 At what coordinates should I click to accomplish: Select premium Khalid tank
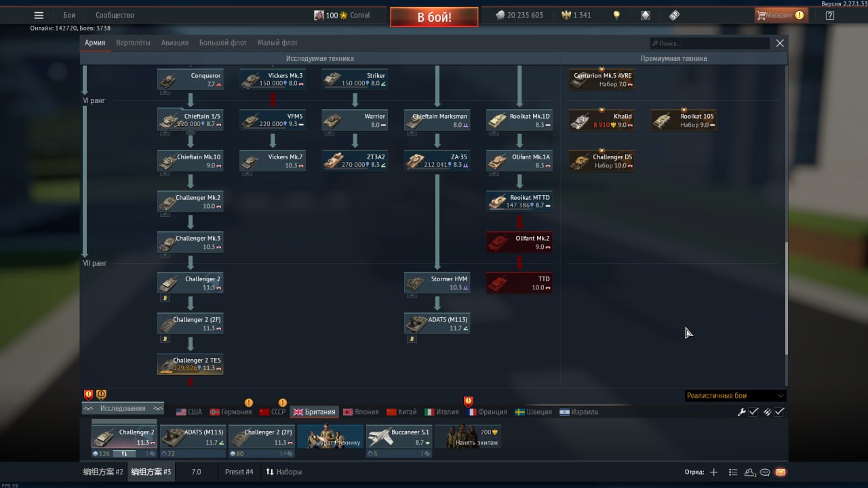pyautogui.click(x=601, y=121)
